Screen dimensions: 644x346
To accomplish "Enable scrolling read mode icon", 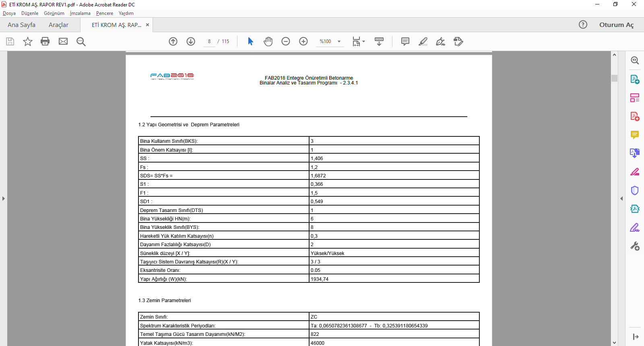I will click(x=379, y=41).
